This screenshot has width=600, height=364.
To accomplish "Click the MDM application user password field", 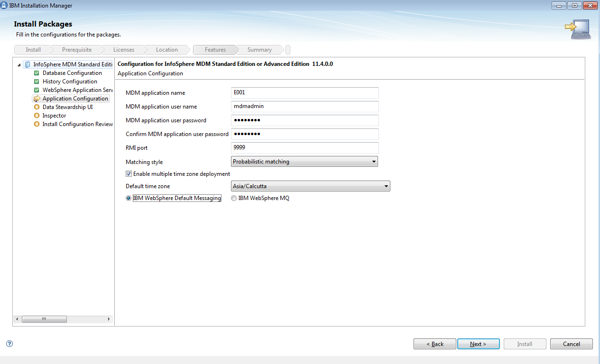I will (305, 120).
